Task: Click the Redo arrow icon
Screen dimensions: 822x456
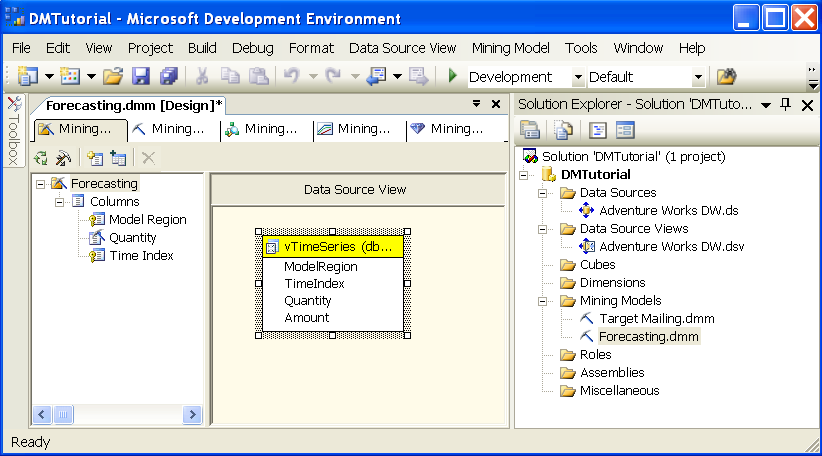Action: pyautogui.click(x=333, y=77)
